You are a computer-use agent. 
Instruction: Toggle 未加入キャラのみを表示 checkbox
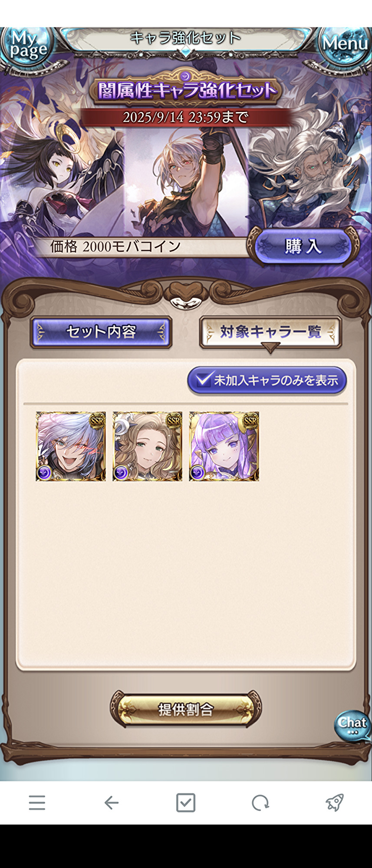[x=267, y=381]
